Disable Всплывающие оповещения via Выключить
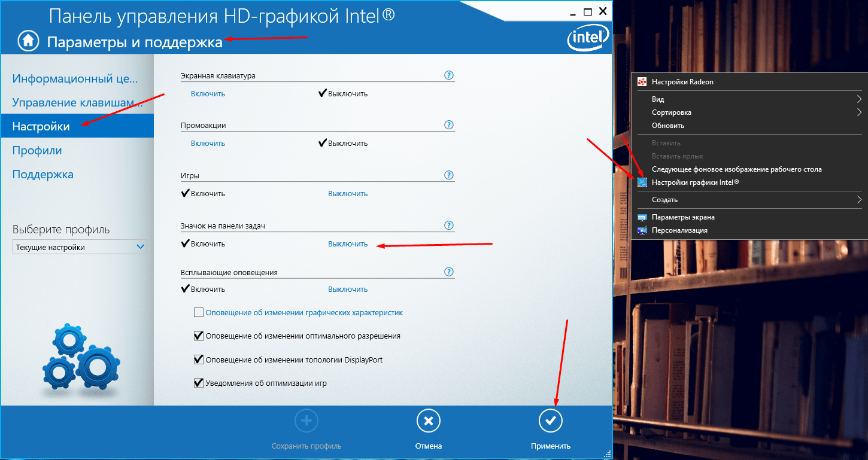Image resolution: width=868 pixels, height=460 pixels. [x=348, y=290]
